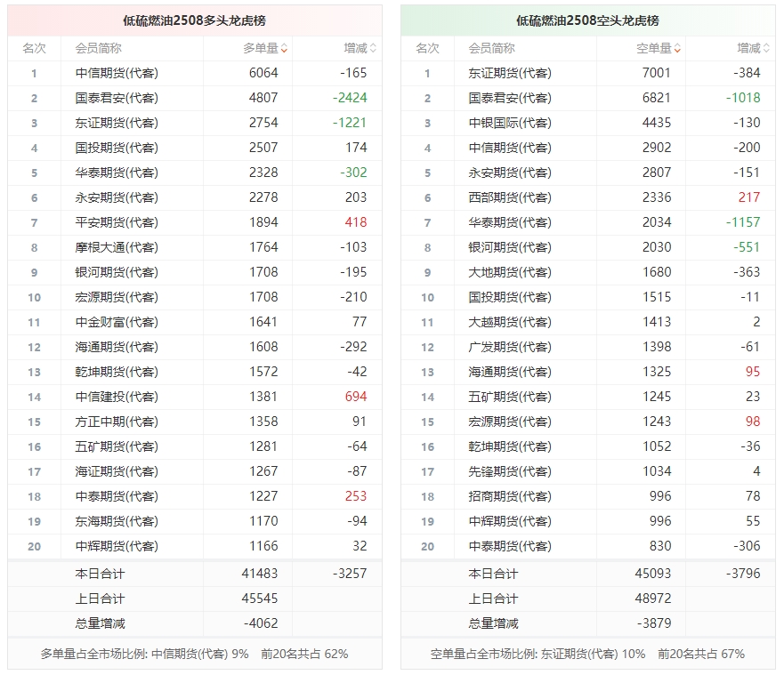Viewport: 784px width, 675px height.
Task: Click previous day long total 45545
Action: pyautogui.click(x=260, y=599)
